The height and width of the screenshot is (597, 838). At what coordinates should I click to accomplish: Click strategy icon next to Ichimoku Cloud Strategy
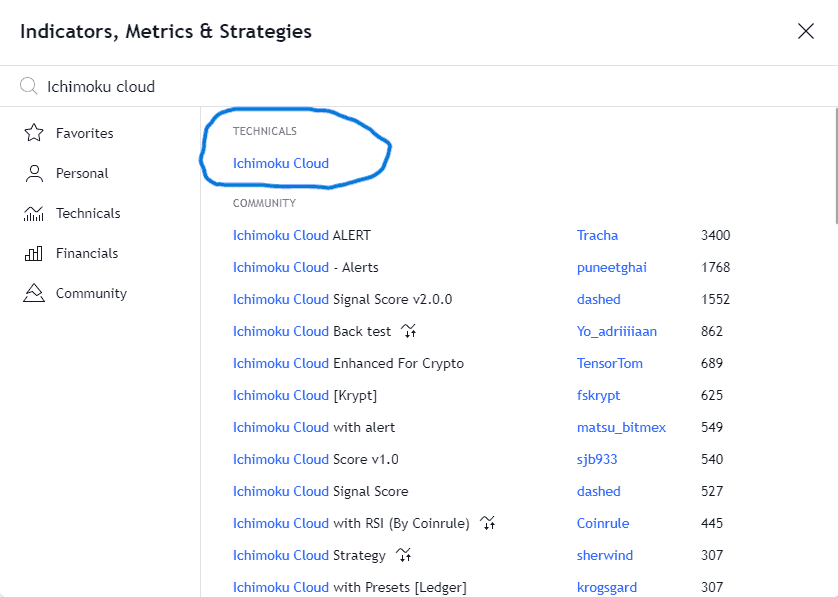pyautogui.click(x=404, y=555)
